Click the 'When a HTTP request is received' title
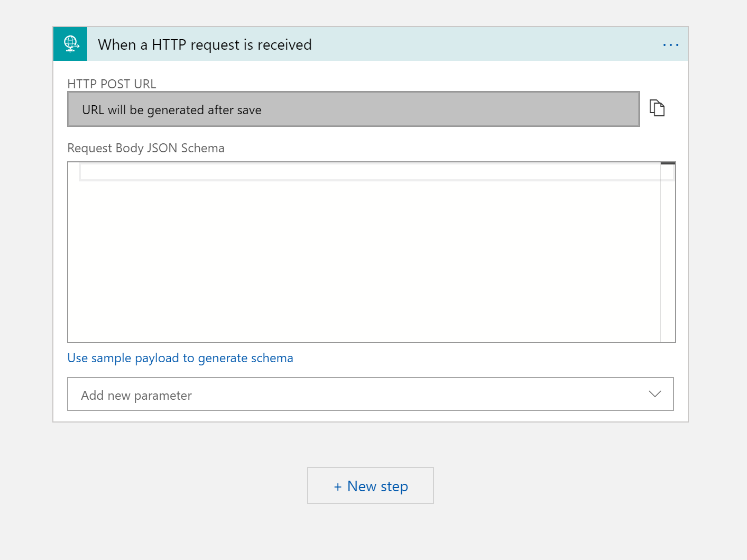This screenshot has width=747, height=560. click(205, 45)
